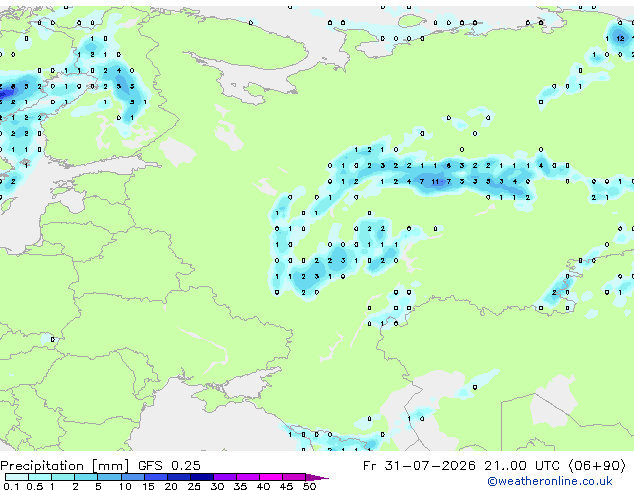Click the '21..00 UTC' time text
Image resolution: width=634 pixels, height=490 pixels.
(x=522, y=466)
